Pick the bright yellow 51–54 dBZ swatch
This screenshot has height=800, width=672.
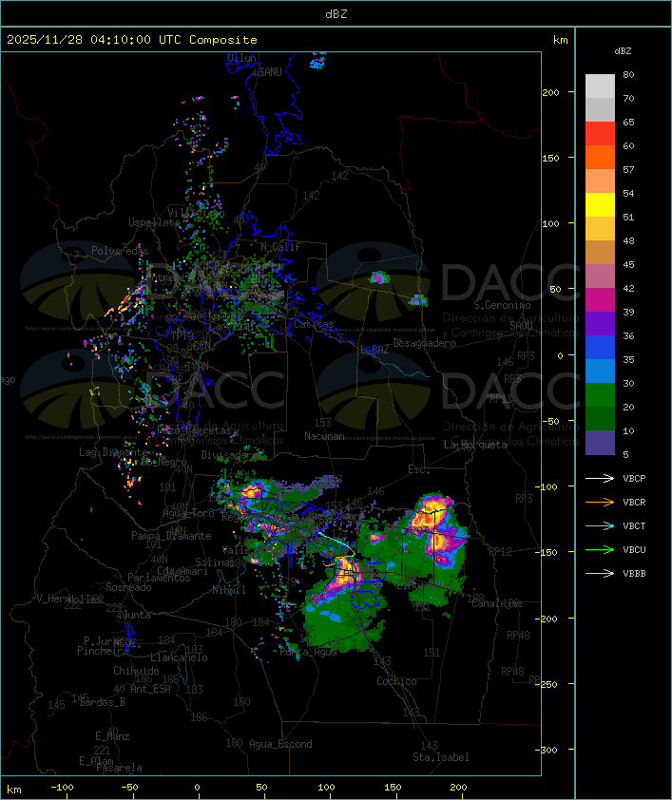600,205
